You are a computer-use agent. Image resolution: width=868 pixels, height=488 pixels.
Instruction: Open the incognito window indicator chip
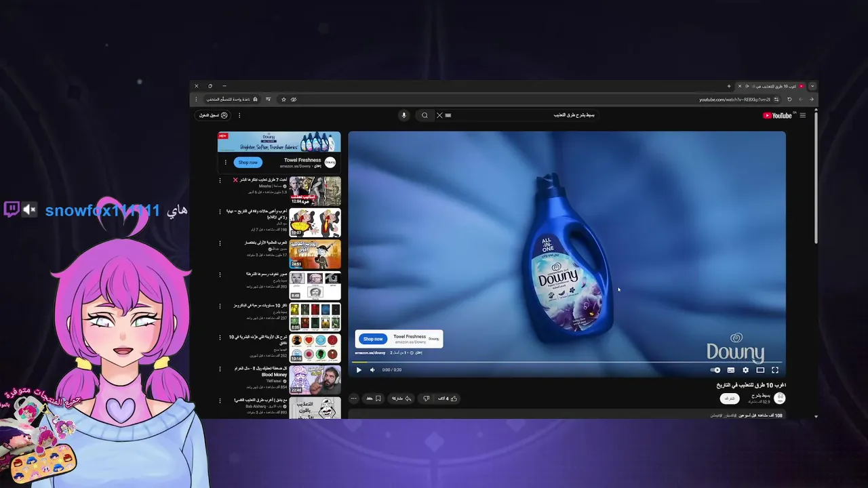233,100
